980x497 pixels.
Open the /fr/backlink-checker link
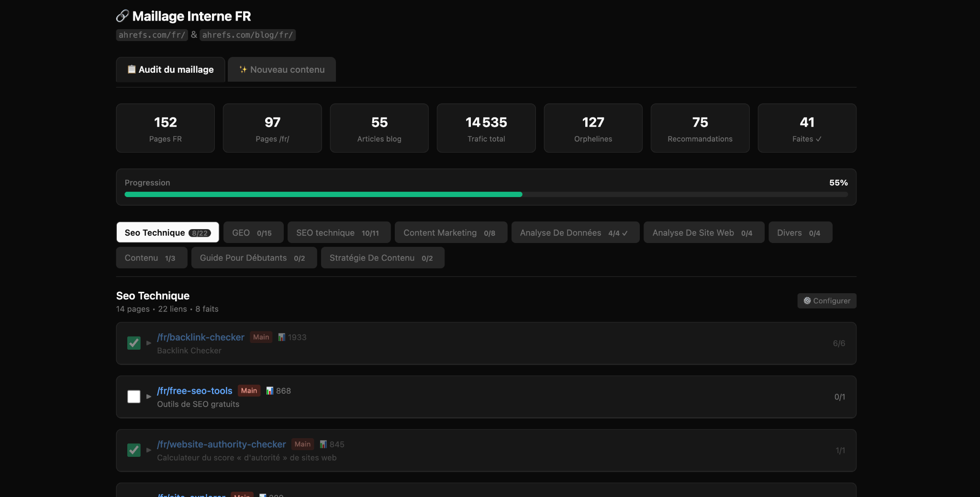(200, 337)
